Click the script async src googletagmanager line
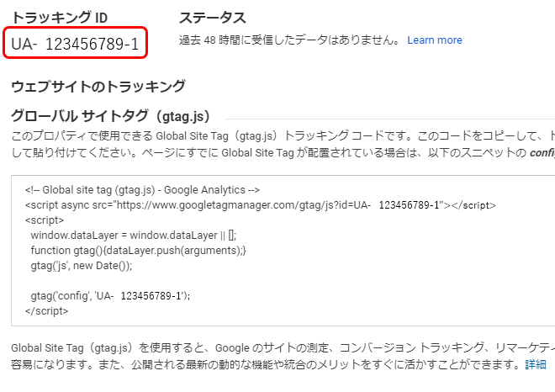 [261, 205]
